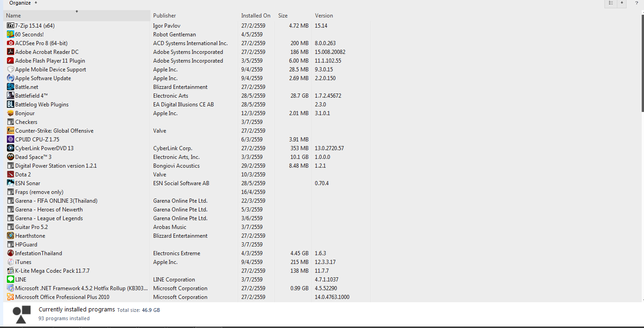This screenshot has height=328, width=644.
Task: Open the view options dropdown arrow
Action: pos(622,3)
